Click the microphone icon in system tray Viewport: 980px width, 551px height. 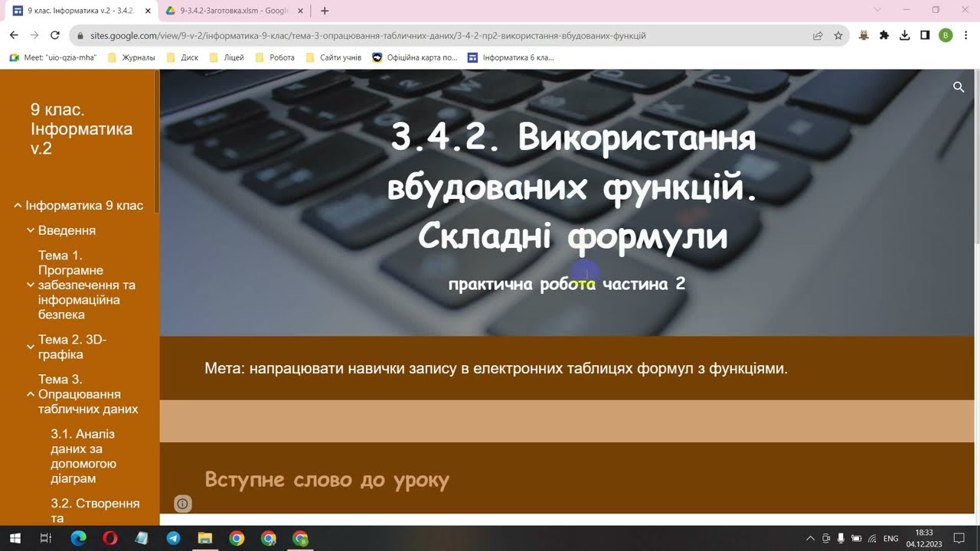click(841, 538)
